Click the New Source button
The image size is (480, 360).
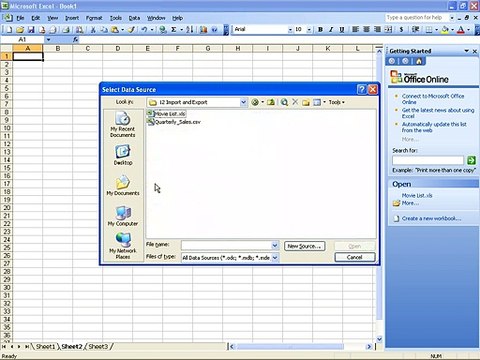pyautogui.click(x=304, y=246)
